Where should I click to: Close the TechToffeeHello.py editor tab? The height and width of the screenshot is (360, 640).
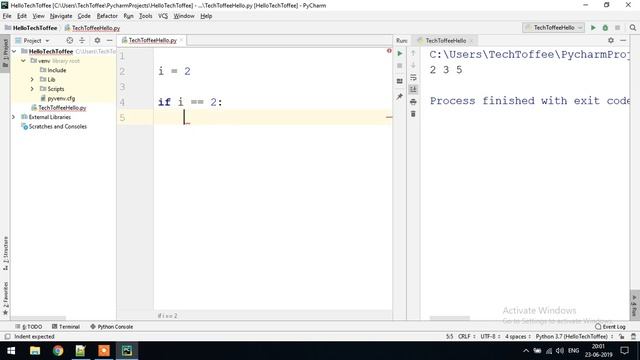pos(182,40)
